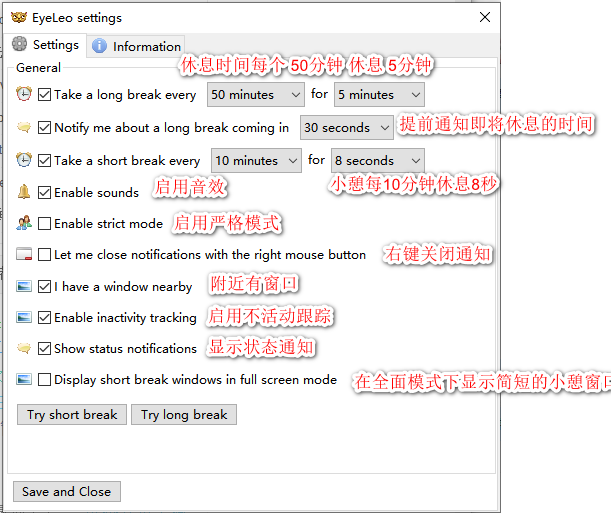Image resolution: width=611 pixels, height=521 pixels.
Task: Toggle the Take a long break checkbox
Action: pos(44,94)
